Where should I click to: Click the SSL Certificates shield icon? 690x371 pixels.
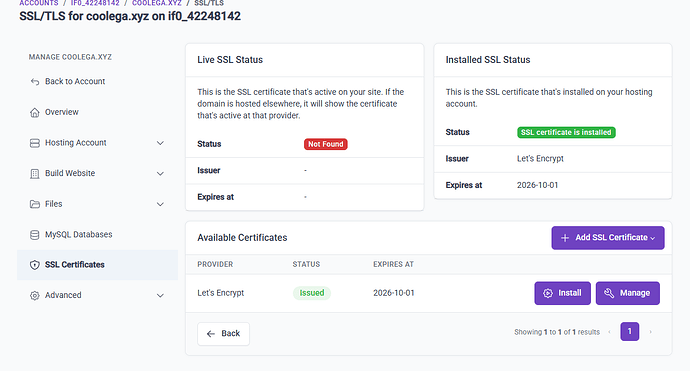coord(35,265)
